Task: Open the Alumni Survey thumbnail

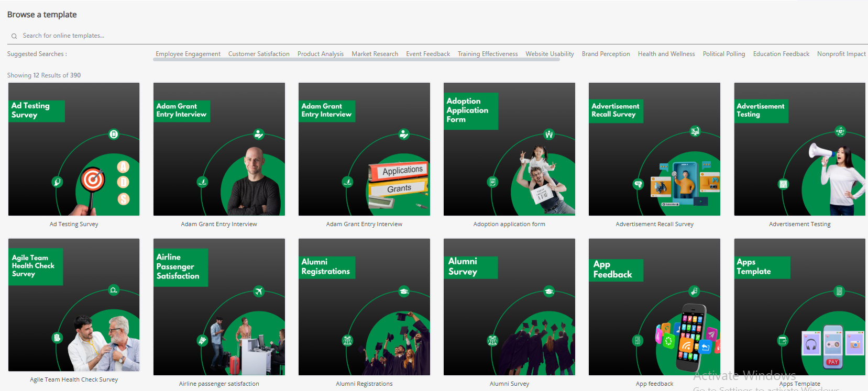Action: (509, 307)
